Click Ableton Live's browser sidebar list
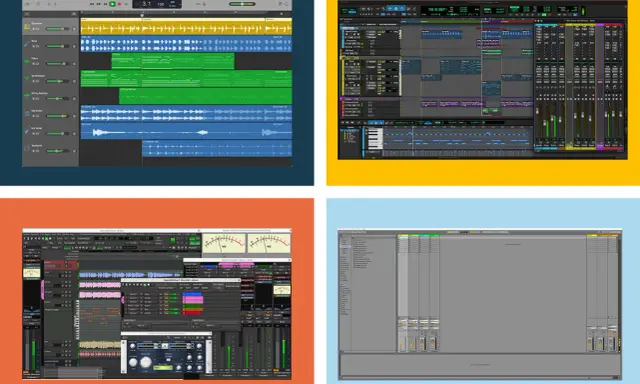 [345, 275]
